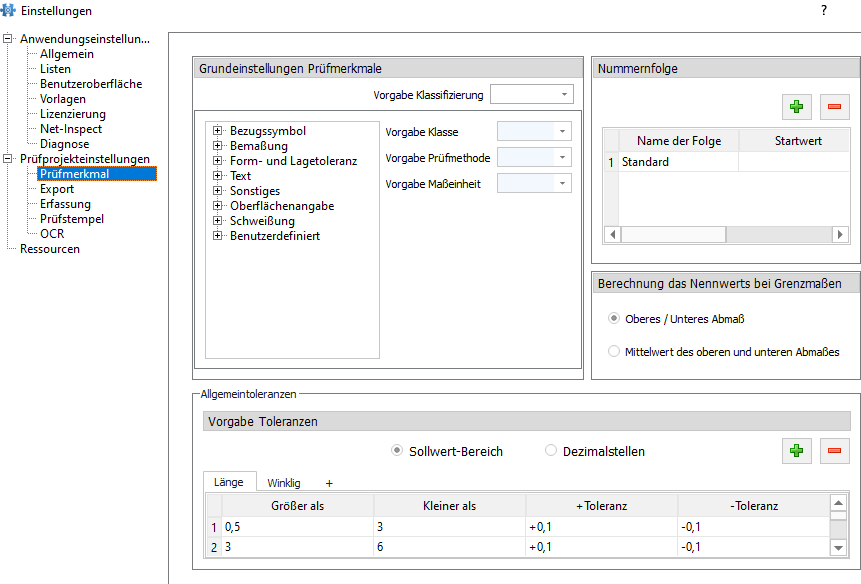
Task: Remove the selected Nummernfolge entry
Action: click(834, 106)
